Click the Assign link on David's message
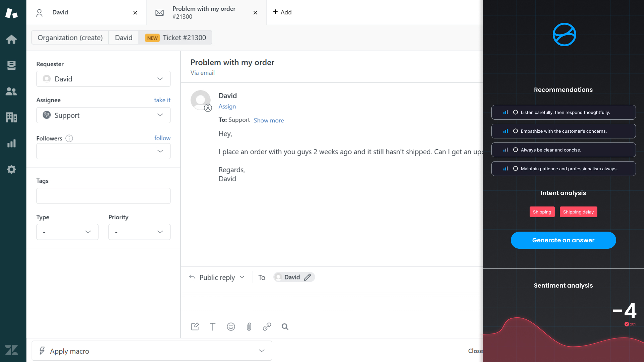This screenshot has width=644, height=362. [x=227, y=106]
